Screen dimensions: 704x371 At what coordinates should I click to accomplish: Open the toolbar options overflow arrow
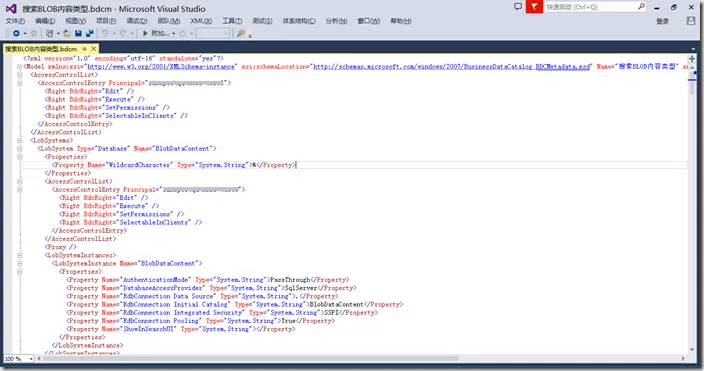click(x=250, y=35)
